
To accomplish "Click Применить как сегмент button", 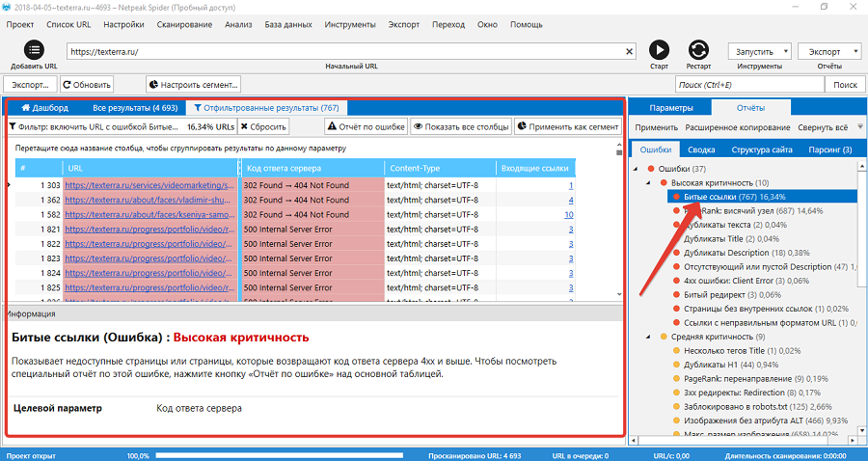I will click(567, 126).
